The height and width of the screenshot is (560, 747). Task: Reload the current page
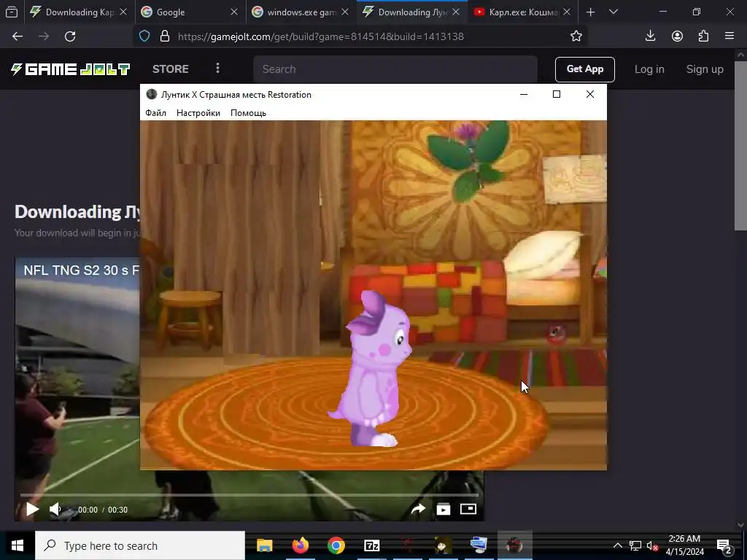click(x=70, y=36)
